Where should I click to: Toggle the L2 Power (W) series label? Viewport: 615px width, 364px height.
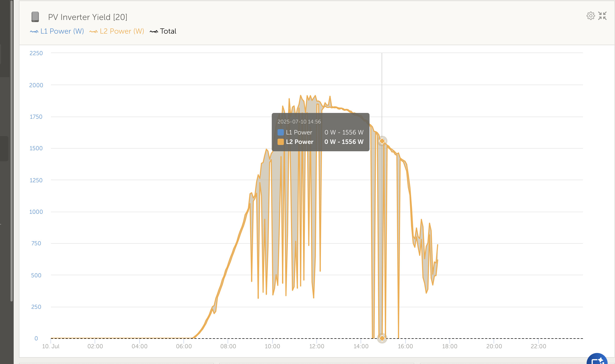(x=122, y=31)
